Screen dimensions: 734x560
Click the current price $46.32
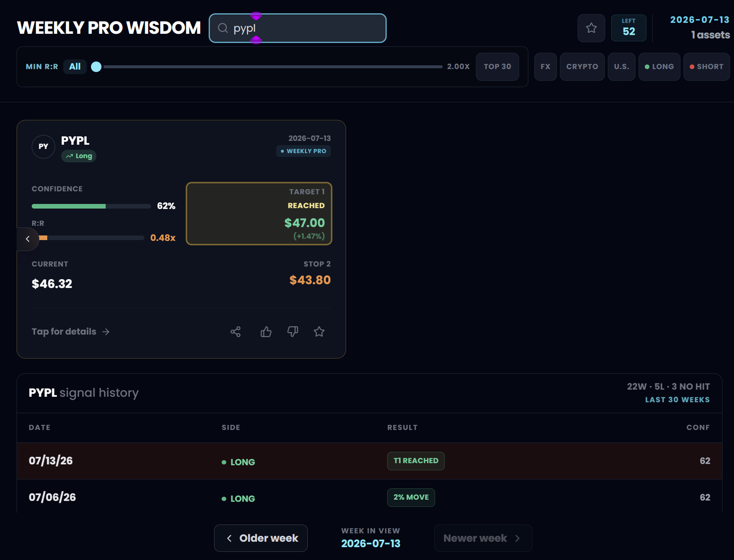pyautogui.click(x=52, y=284)
